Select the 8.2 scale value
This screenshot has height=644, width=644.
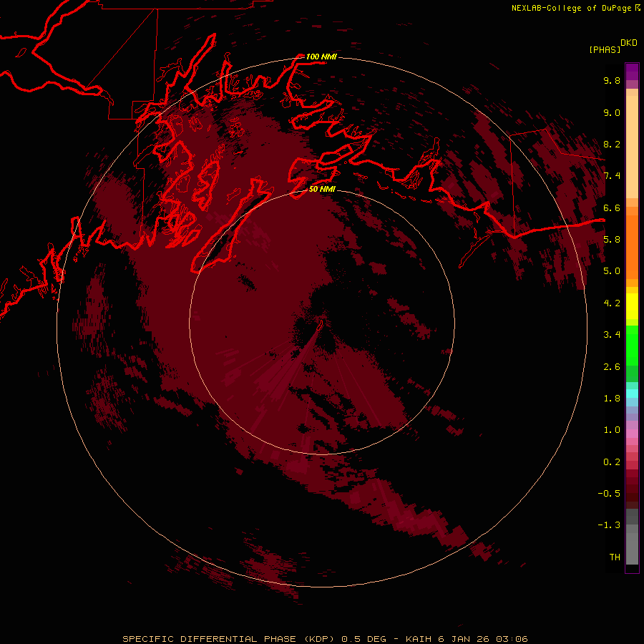[612, 144]
